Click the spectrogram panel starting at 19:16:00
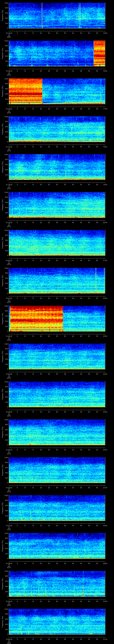Image resolution: width=114 pixels, height=644 pixels. [57, 91]
